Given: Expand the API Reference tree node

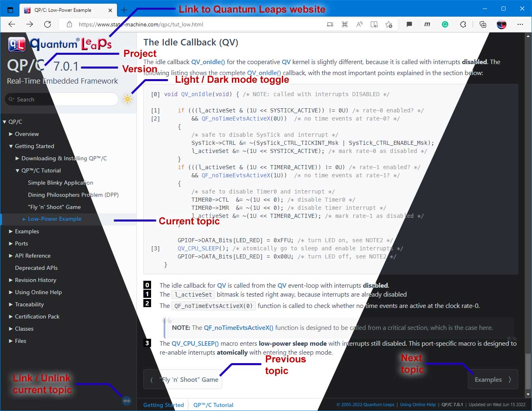Looking at the screenshot, I should click(x=11, y=256).
